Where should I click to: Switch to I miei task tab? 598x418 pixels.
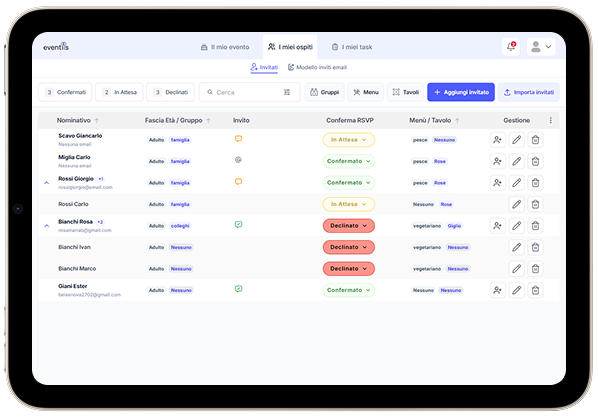pos(352,47)
